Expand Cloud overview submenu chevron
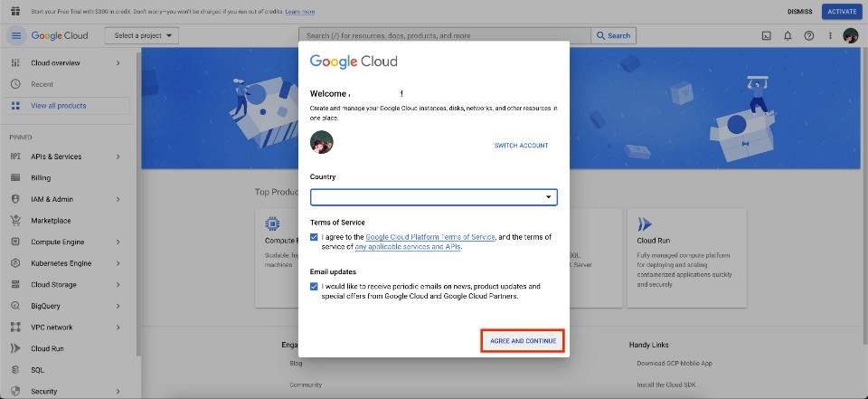Viewport: 868px width, 399px height. [x=118, y=63]
